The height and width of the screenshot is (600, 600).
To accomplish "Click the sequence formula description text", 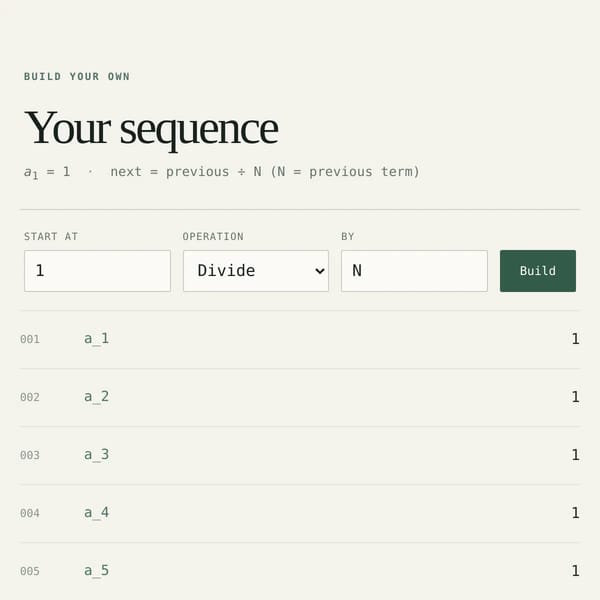I will pos(222,172).
